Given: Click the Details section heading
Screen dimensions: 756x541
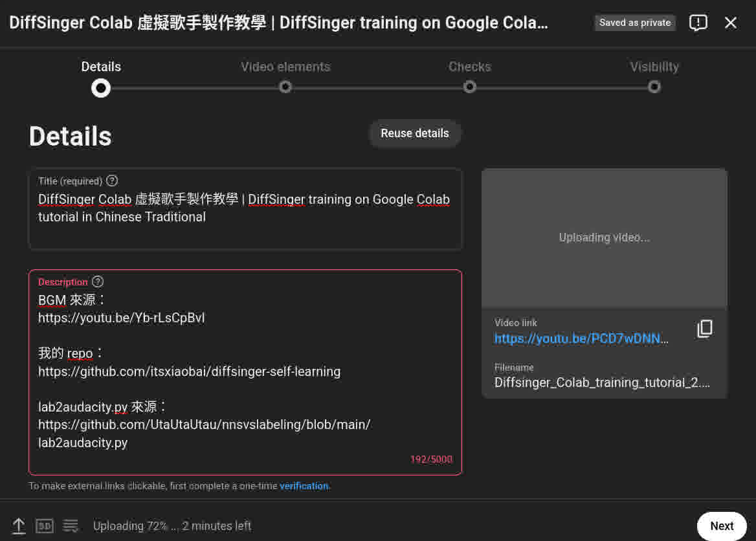Looking at the screenshot, I should tap(71, 137).
